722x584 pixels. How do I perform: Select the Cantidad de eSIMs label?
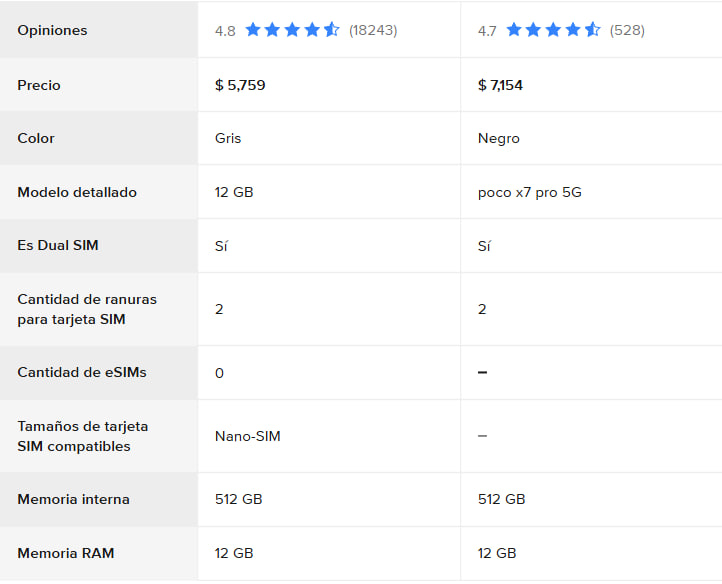point(82,372)
